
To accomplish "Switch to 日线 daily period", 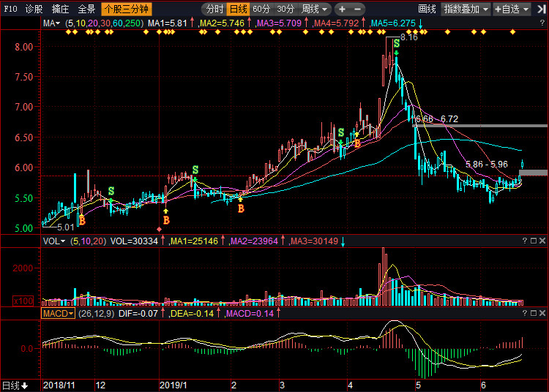I will pyautogui.click(x=238, y=10).
